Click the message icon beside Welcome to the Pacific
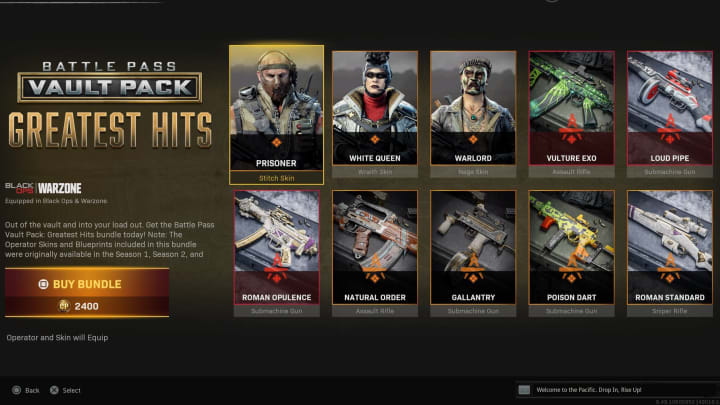 point(524,390)
